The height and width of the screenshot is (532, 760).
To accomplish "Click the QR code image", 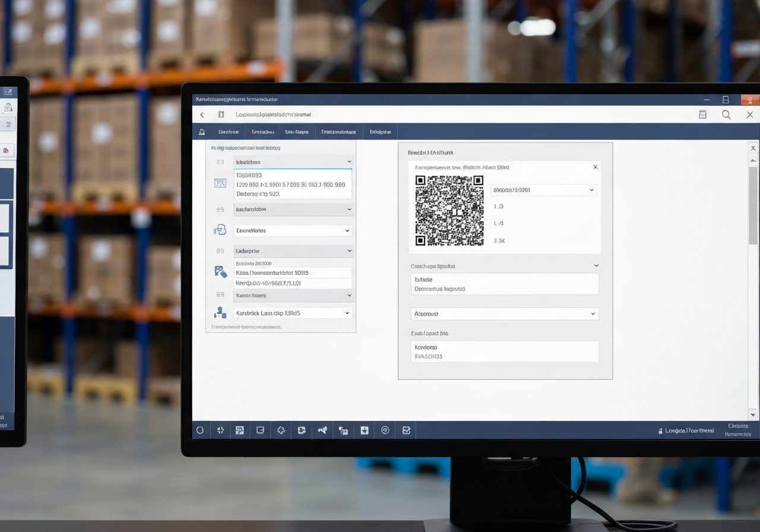I will 449,210.
